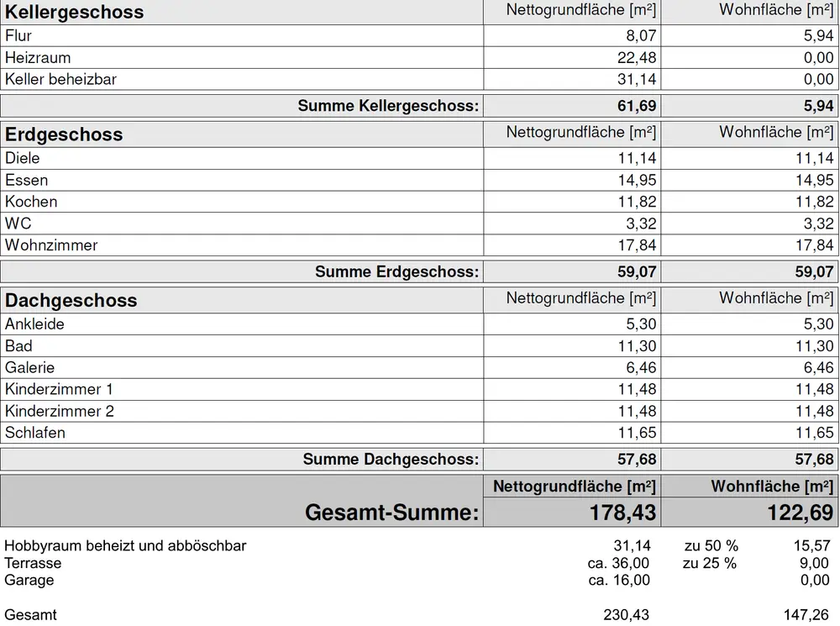
Task: Click the Summe Kellergeschoss label
Action: click(388, 106)
